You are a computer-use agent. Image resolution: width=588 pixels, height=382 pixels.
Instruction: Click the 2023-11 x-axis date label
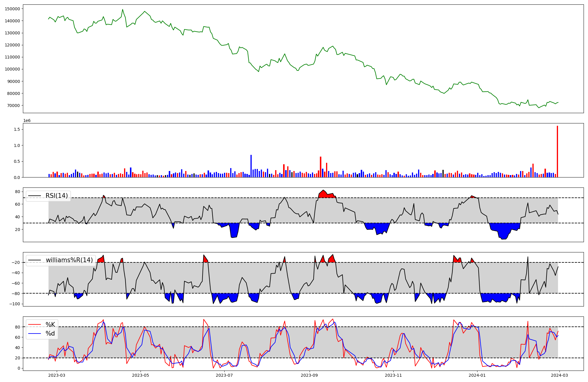[393, 375]
